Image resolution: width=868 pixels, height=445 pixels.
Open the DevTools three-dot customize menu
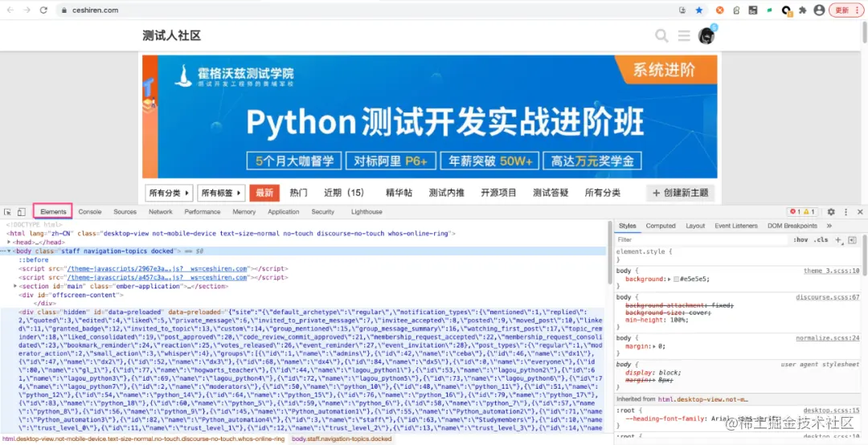(x=845, y=212)
